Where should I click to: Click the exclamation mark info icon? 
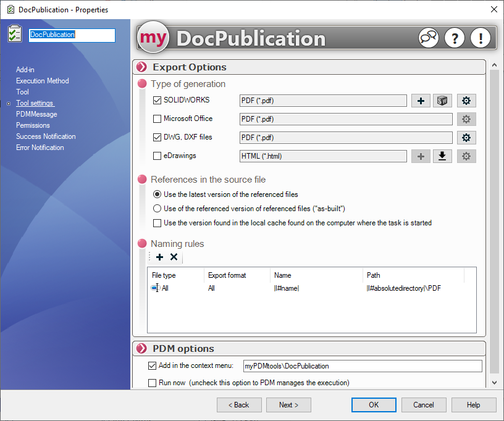(x=480, y=38)
